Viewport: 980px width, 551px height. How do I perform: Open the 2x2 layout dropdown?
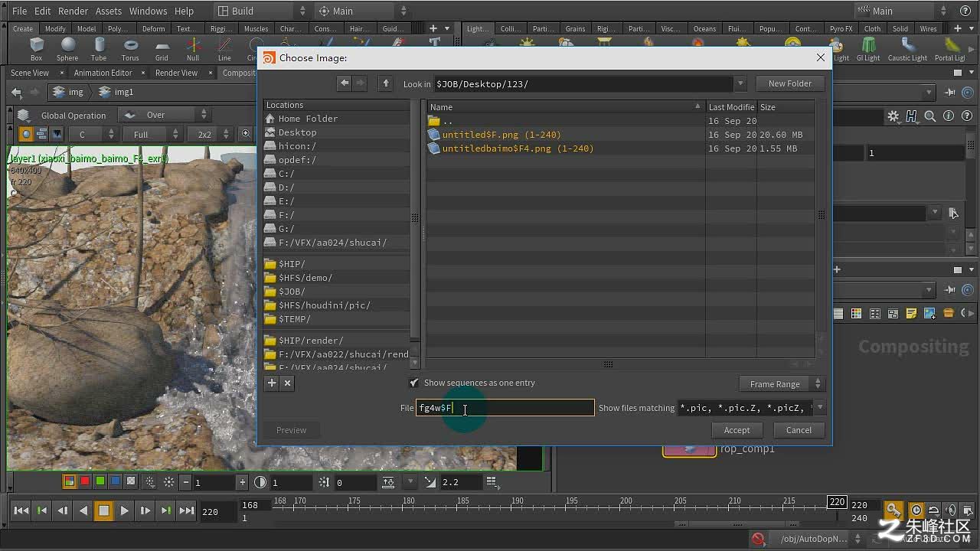[211, 135]
